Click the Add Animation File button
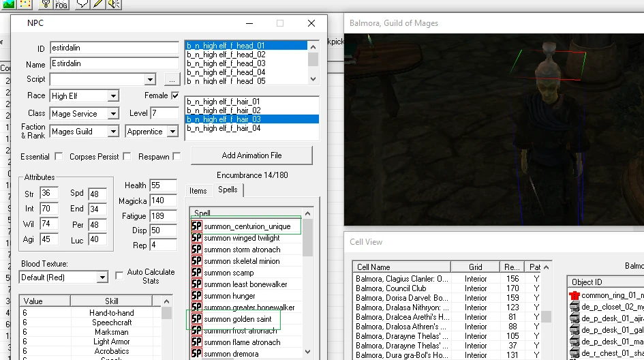 coord(251,155)
